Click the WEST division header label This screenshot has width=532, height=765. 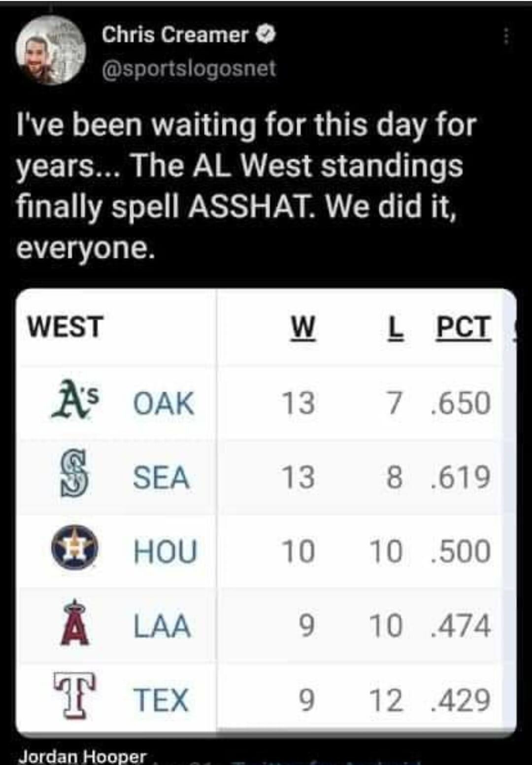[x=65, y=327]
